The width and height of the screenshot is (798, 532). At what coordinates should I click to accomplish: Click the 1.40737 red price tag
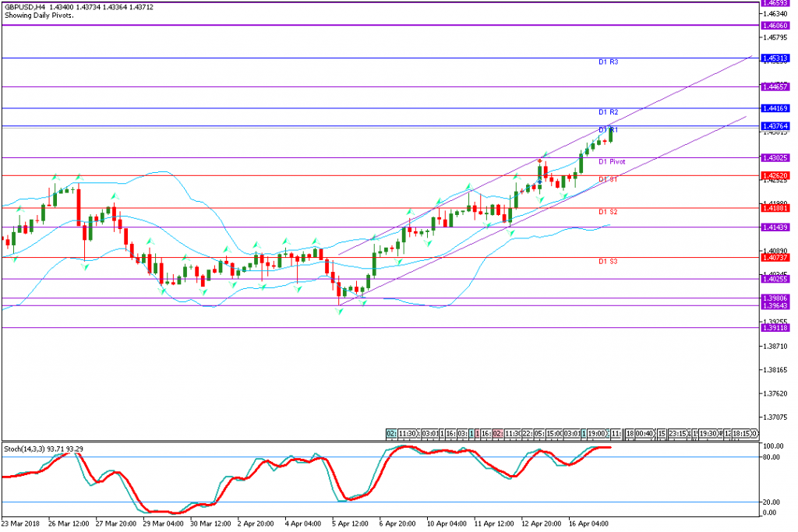[x=777, y=258]
